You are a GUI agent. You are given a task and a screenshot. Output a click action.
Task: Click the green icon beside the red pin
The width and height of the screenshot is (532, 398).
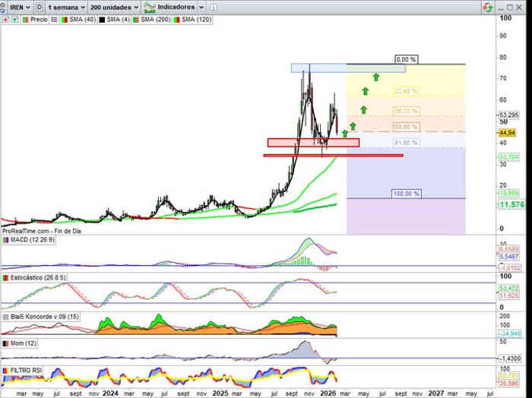click(12, 19)
